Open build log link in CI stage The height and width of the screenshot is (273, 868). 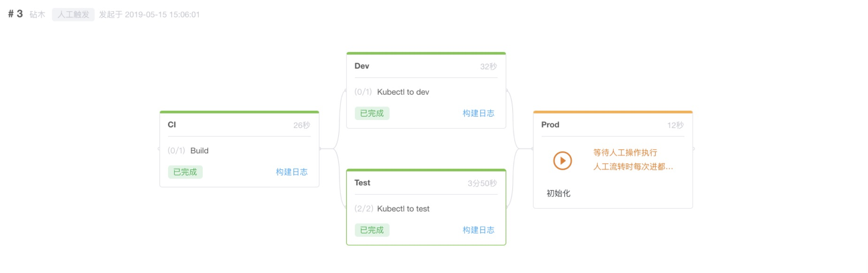tap(292, 172)
